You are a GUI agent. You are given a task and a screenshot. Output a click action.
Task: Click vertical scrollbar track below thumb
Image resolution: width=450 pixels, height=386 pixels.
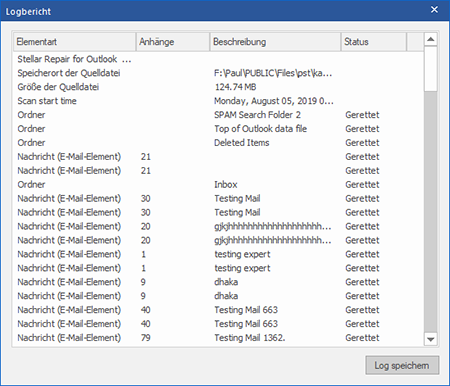[430, 212]
